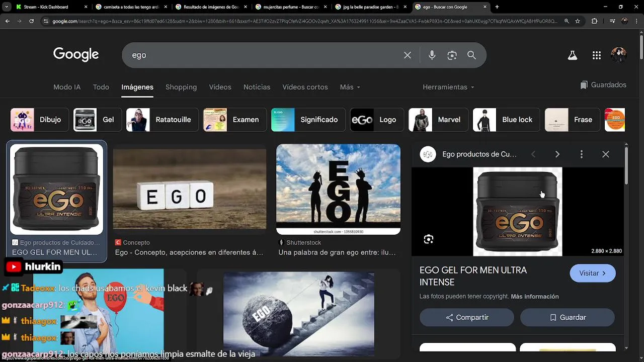The height and width of the screenshot is (362, 644).
Task: Click the large gel preview image
Action: pyautogui.click(x=518, y=212)
